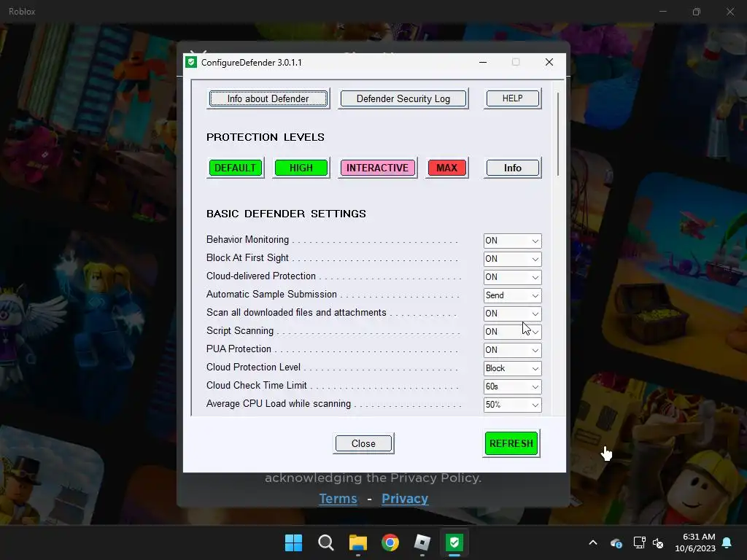Open the Behavior Monitoring dropdown

pyautogui.click(x=512, y=241)
